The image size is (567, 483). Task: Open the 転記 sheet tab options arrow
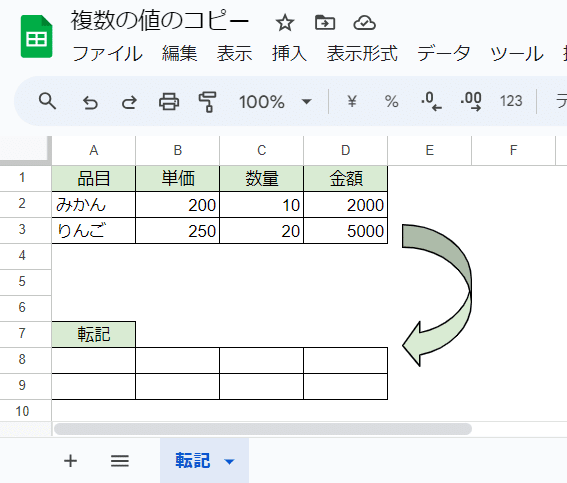pos(229,461)
